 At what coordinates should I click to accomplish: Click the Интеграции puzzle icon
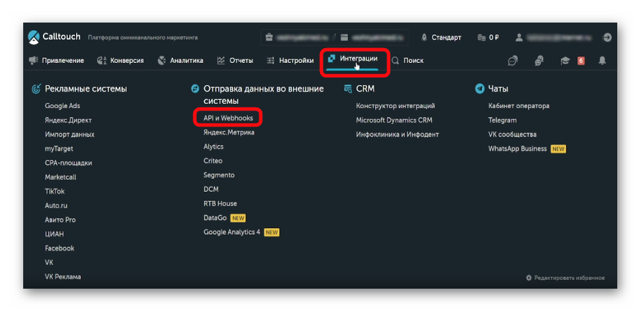(331, 59)
